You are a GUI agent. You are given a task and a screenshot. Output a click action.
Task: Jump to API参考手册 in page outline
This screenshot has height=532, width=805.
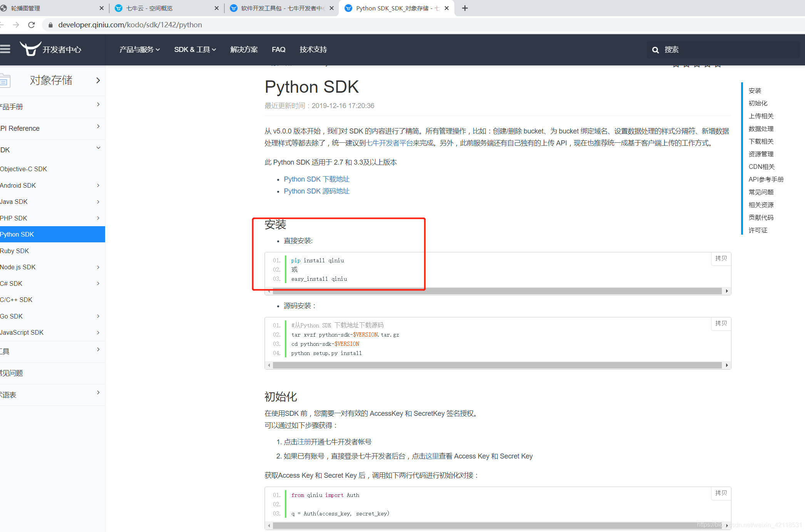[766, 180]
